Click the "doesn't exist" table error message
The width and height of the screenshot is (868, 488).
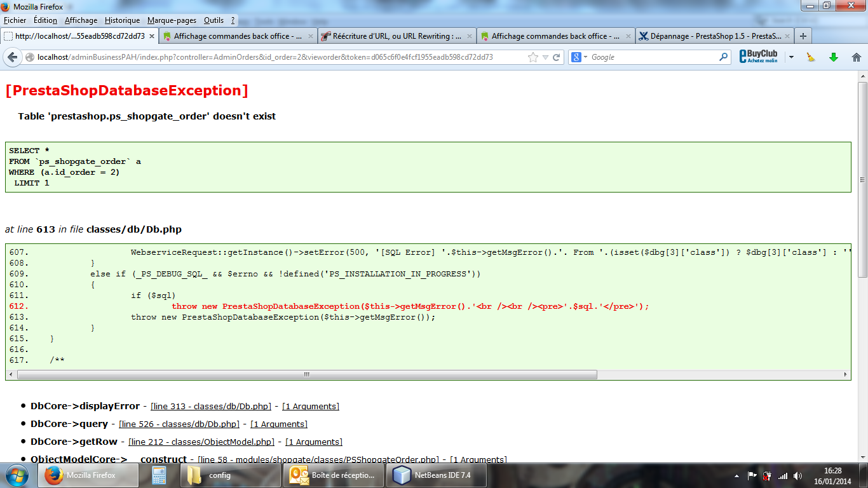pyautogui.click(x=147, y=116)
